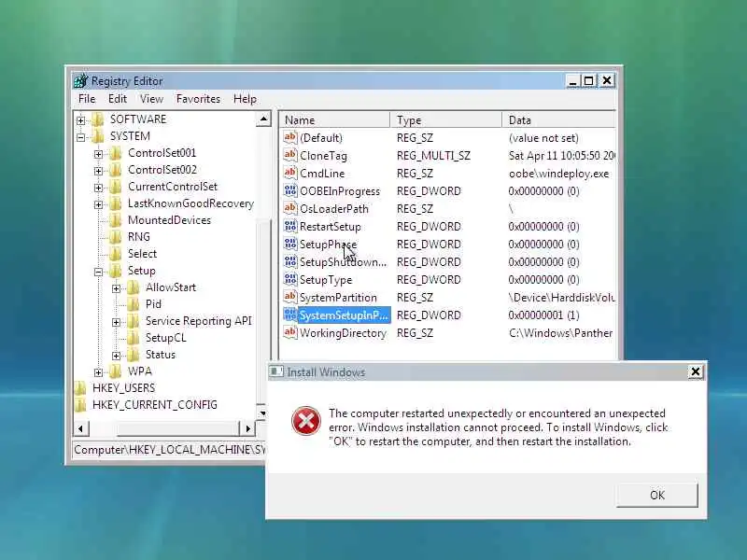Viewport: 747px width, 560px height.
Task: Click the tree scroll right arrow
Action: tap(247, 428)
